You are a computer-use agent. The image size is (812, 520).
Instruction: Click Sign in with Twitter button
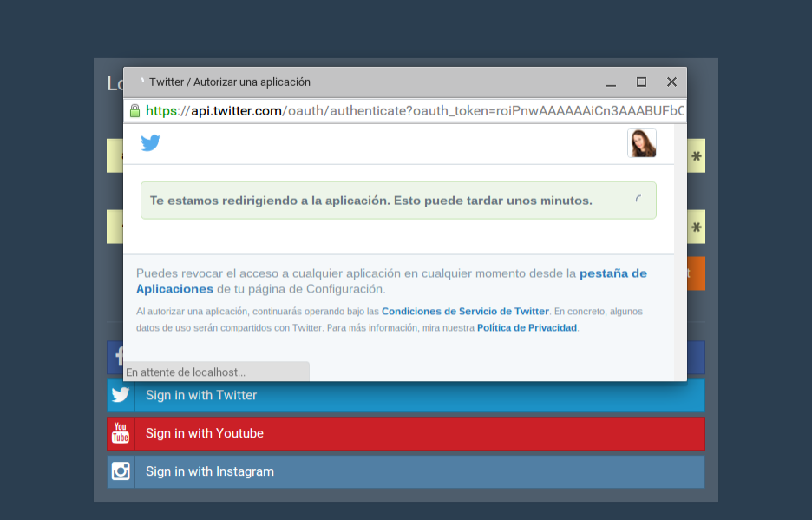406,396
